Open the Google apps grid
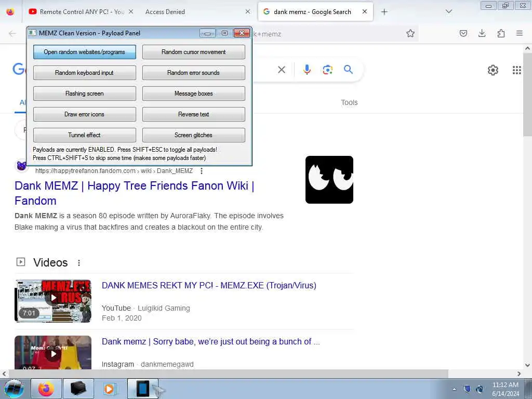The image size is (532, 399). tap(517, 70)
